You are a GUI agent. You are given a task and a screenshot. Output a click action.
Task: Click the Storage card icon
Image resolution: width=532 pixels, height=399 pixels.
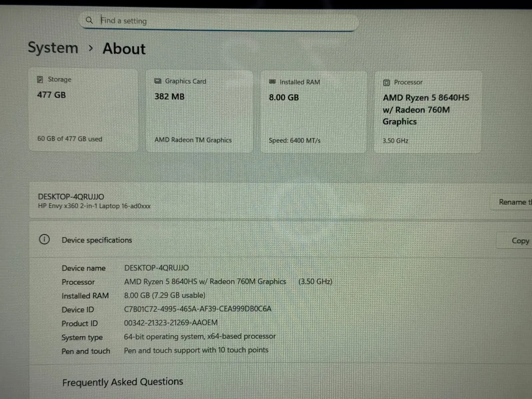pos(40,79)
